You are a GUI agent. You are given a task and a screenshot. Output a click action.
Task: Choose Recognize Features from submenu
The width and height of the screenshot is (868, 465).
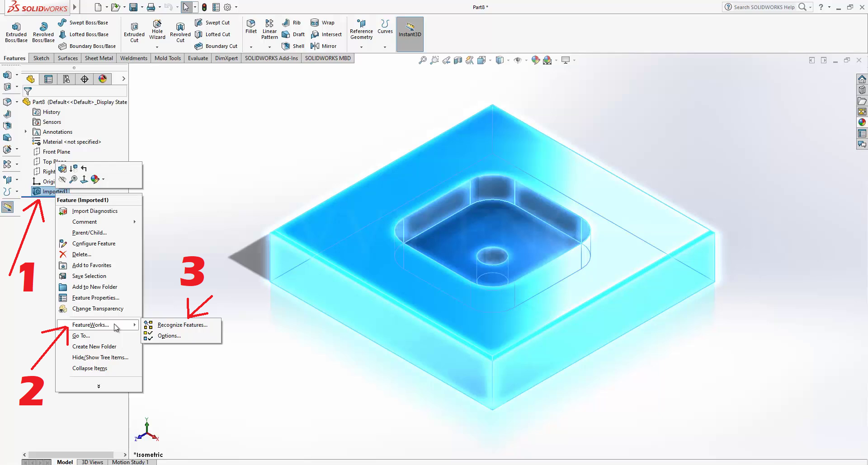pyautogui.click(x=182, y=325)
